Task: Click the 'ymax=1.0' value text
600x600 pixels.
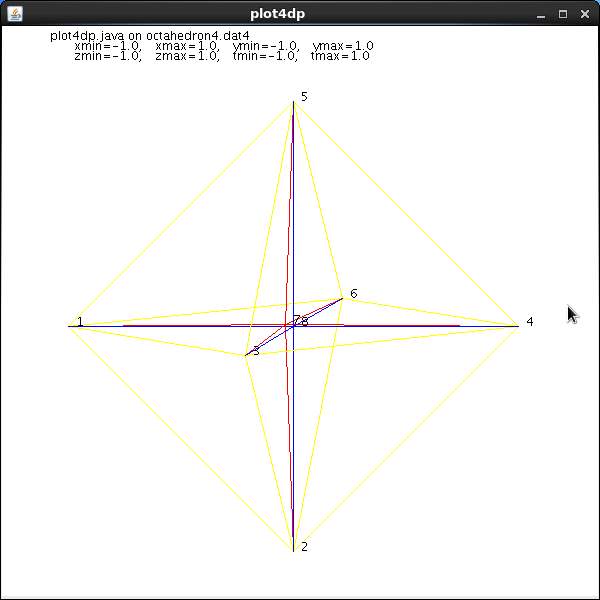Action: [x=343, y=46]
